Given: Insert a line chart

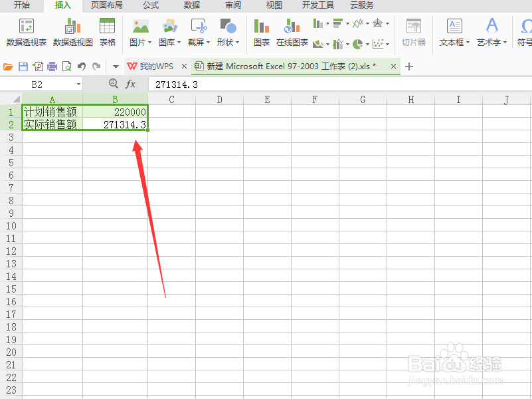Looking at the screenshot, I should click(x=358, y=23).
